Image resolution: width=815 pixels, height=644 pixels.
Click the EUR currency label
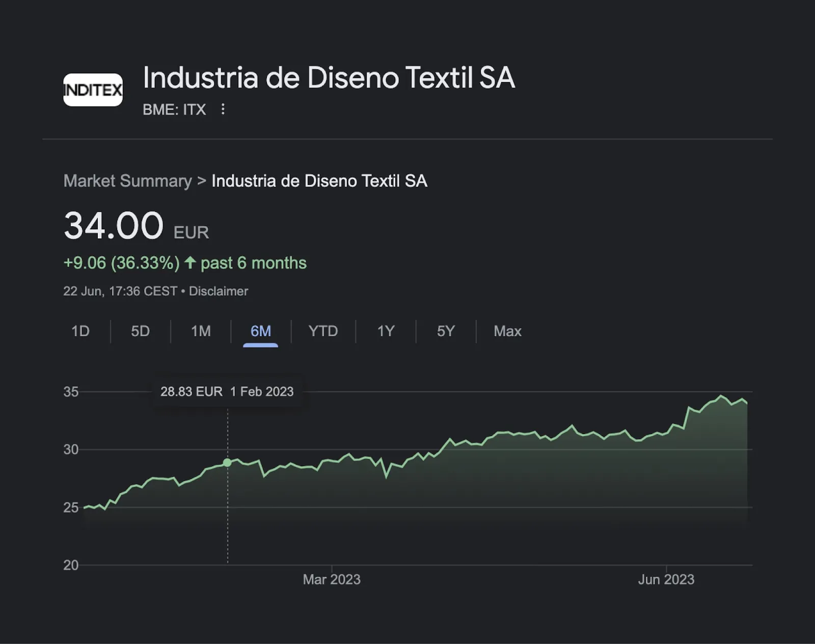(191, 232)
